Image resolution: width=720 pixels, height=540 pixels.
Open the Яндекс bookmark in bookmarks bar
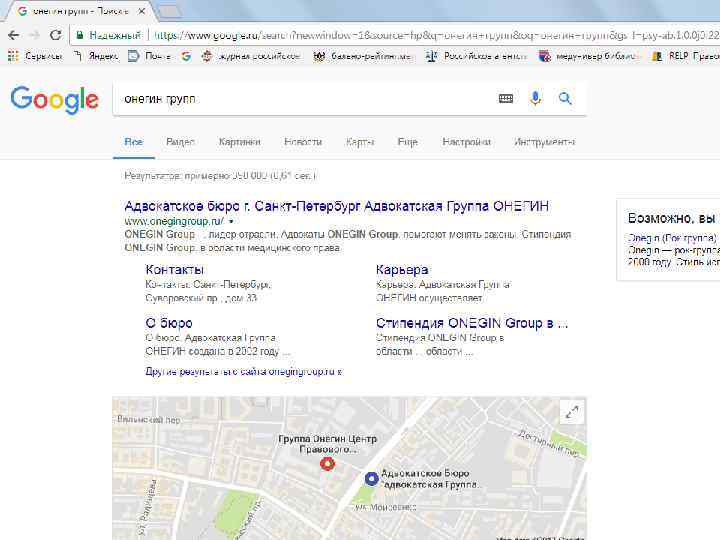(96, 56)
